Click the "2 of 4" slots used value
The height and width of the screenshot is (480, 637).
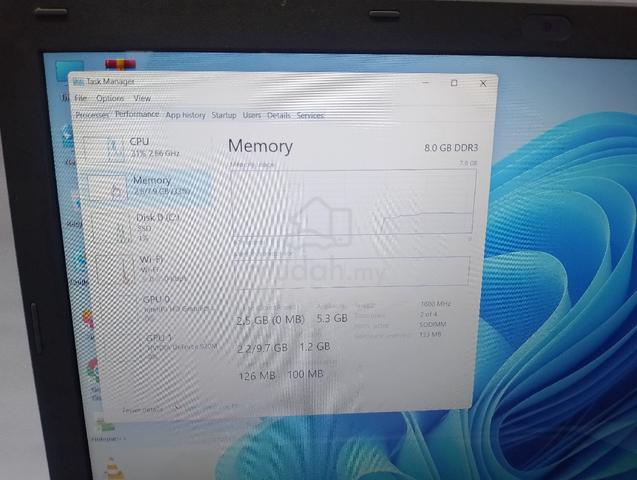428,314
